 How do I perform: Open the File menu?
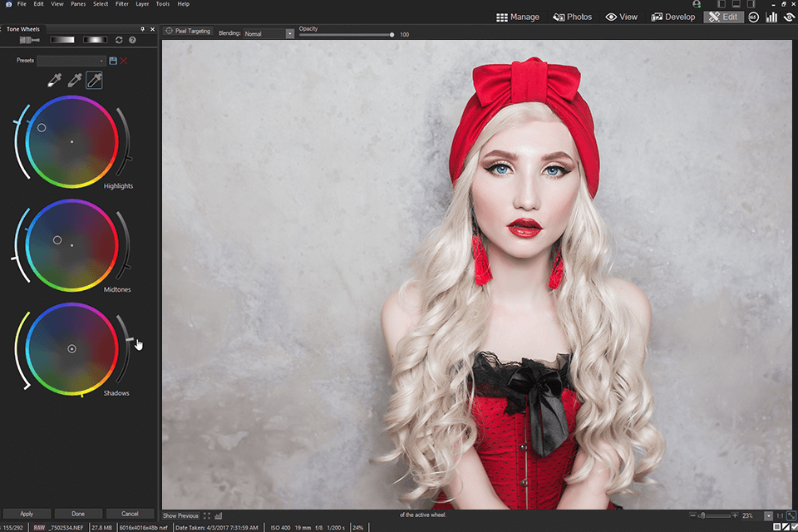coord(22,4)
